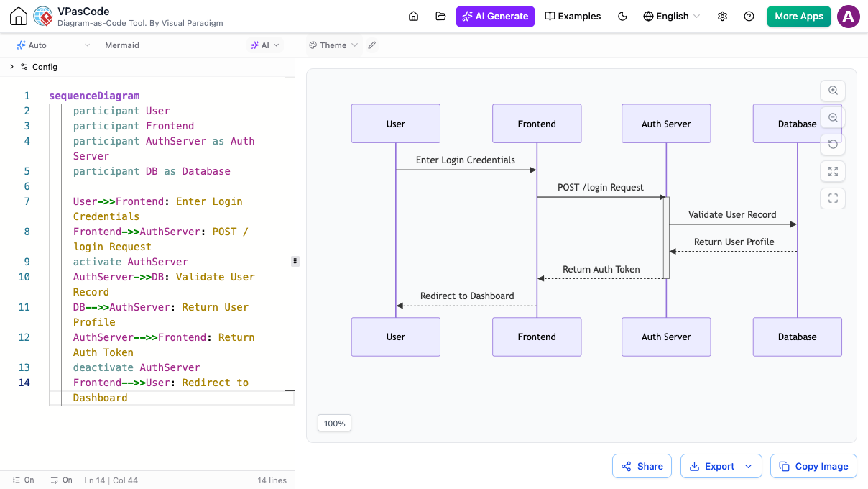Image resolution: width=868 pixels, height=489 pixels.
Task: Open the English language selector
Action: click(x=671, y=16)
